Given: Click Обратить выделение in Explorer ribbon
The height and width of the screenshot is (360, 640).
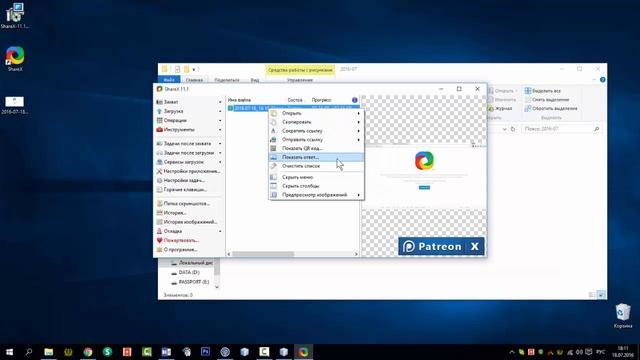Looking at the screenshot, I should click(x=551, y=109).
